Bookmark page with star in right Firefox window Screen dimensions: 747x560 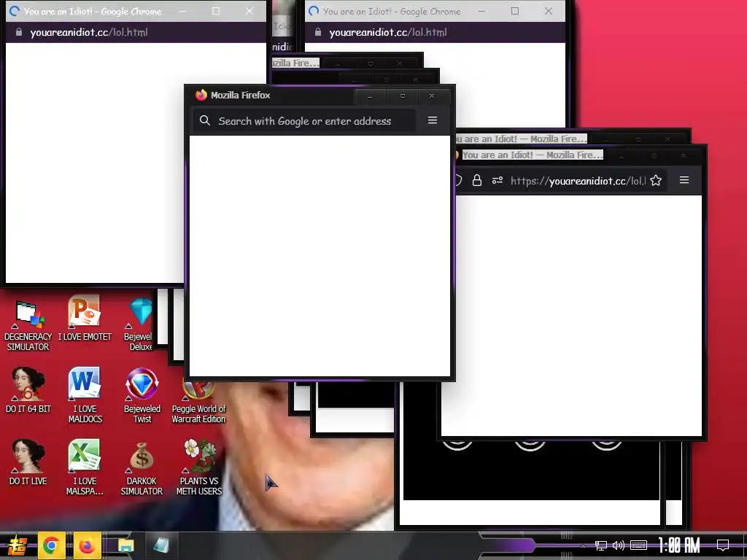pos(656,181)
